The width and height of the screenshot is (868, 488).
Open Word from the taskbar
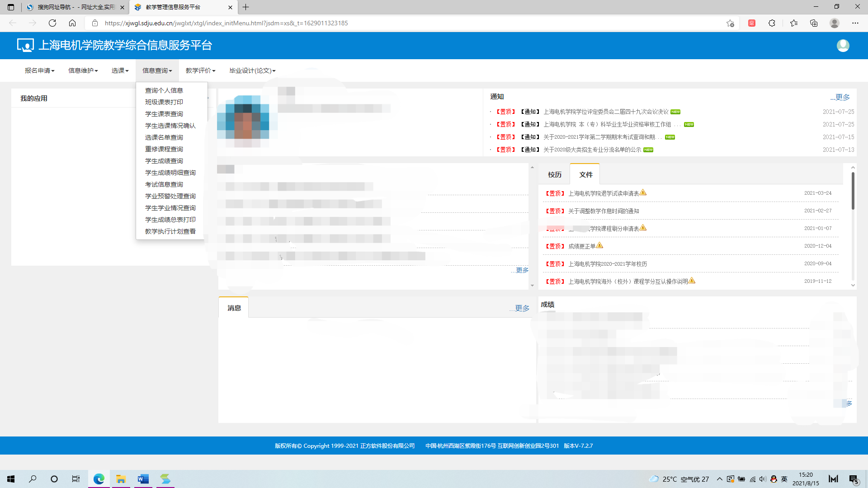pos(143,479)
